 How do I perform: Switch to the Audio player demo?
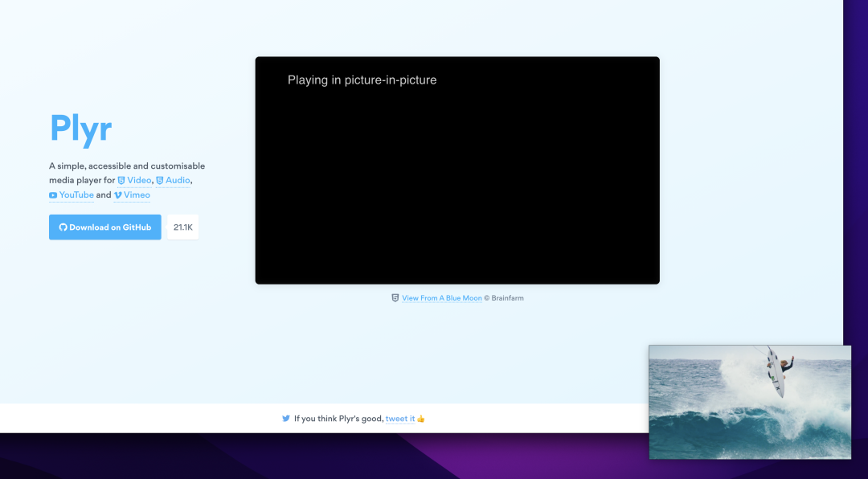pos(178,181)
